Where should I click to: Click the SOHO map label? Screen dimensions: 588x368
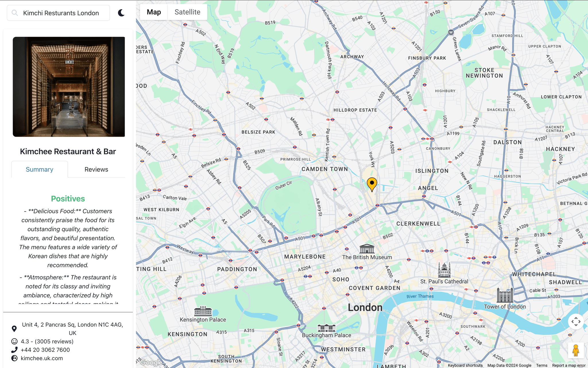point(341,279)
